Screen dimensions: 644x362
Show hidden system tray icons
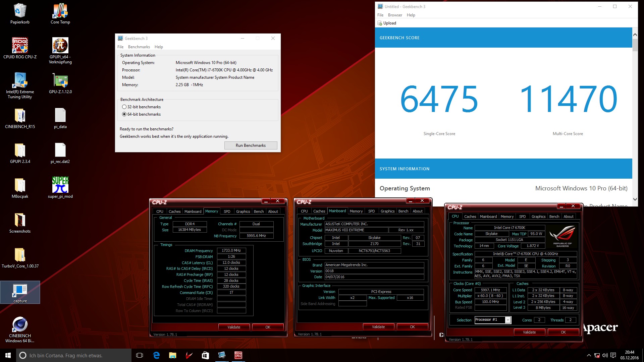[x=589, y=355]
